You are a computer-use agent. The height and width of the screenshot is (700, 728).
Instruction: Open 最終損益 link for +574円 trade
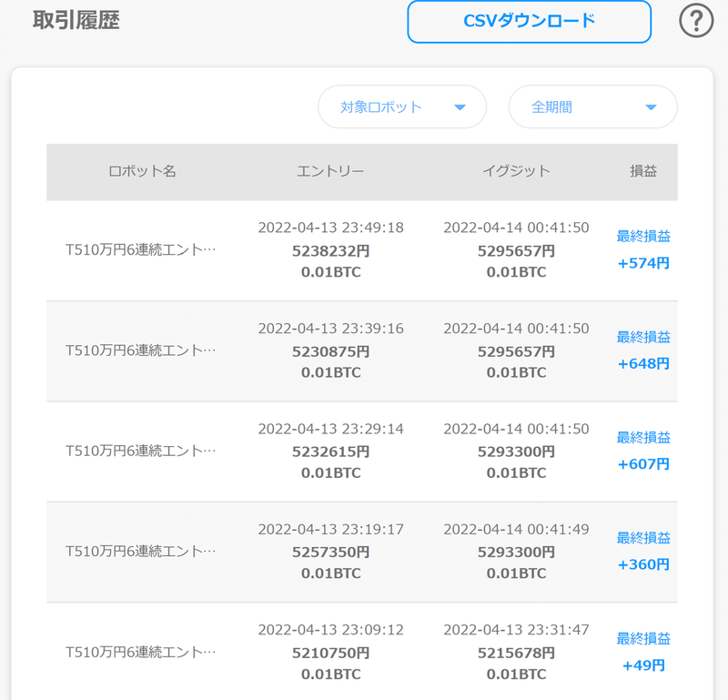(x=643, y=237)
